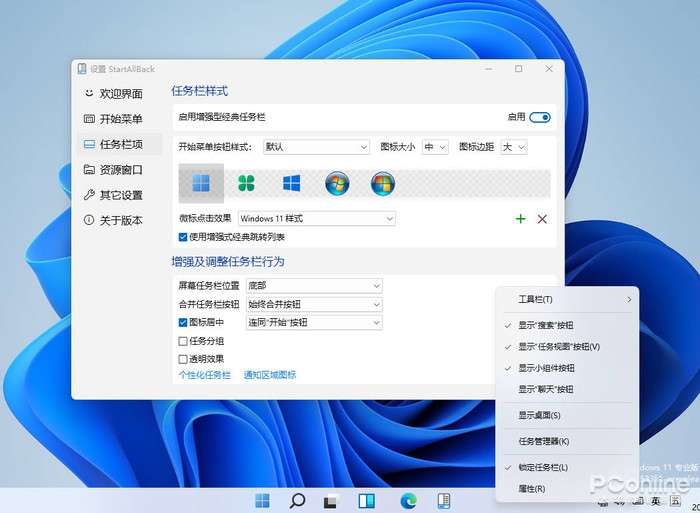This screenshot has width=700, height=513.
Task: Launch Microsoft Edge from the taskbar
Action: tap(408, 500)
